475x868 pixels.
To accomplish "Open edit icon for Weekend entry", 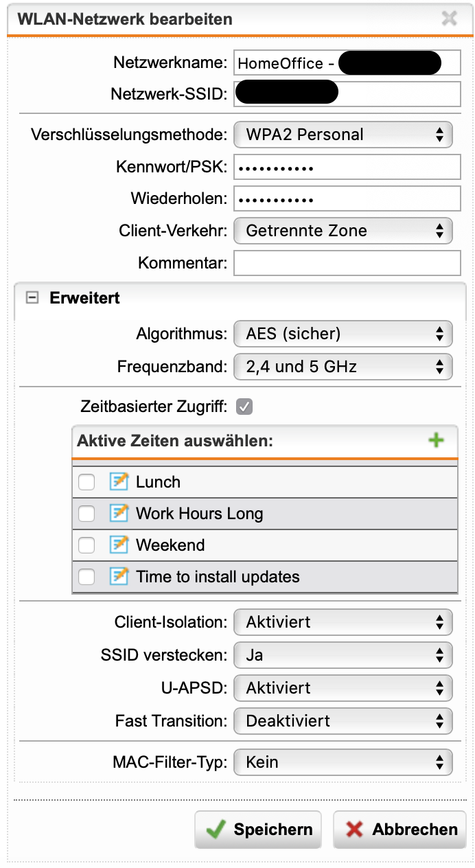I will pos(119,545).
